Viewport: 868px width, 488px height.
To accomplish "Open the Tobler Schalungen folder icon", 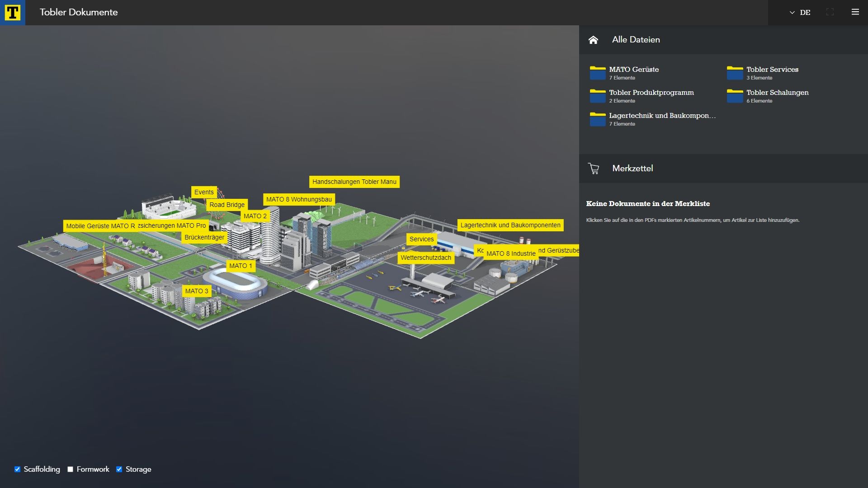I will (735, 96).
